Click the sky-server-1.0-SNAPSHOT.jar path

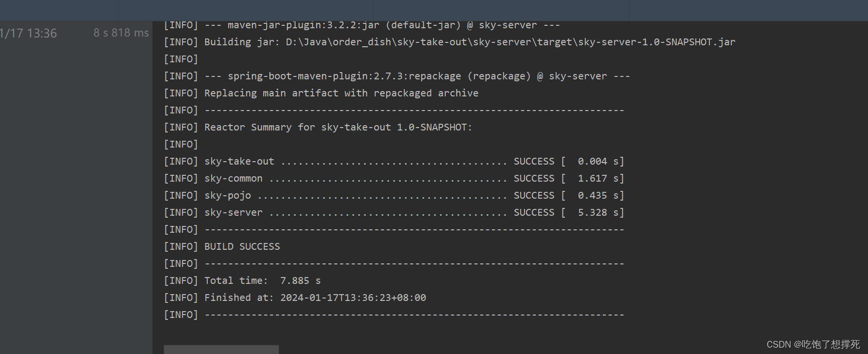click(510, 42)
